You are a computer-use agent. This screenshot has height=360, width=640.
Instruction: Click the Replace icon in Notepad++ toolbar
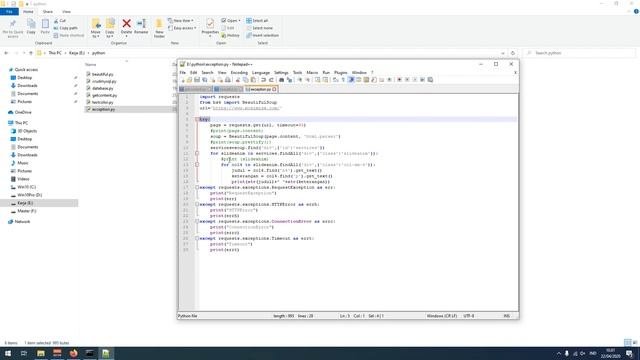pos(290,80)
